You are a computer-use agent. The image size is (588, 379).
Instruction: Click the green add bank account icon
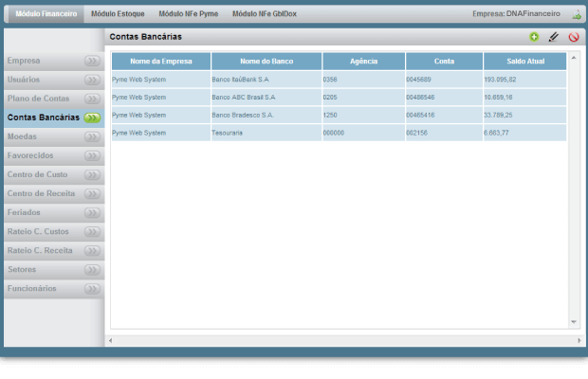(x=534, y=37)
